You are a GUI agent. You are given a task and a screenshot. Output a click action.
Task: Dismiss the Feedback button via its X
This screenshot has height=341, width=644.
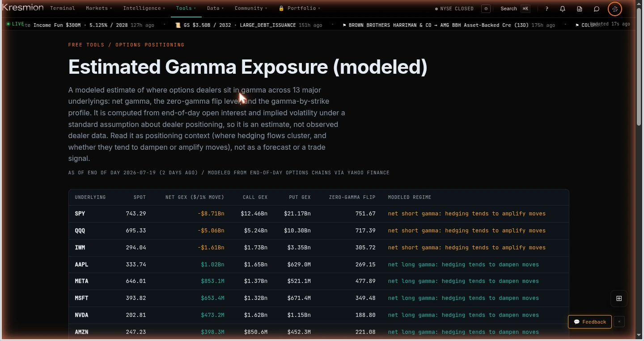[x=619, y=322]
